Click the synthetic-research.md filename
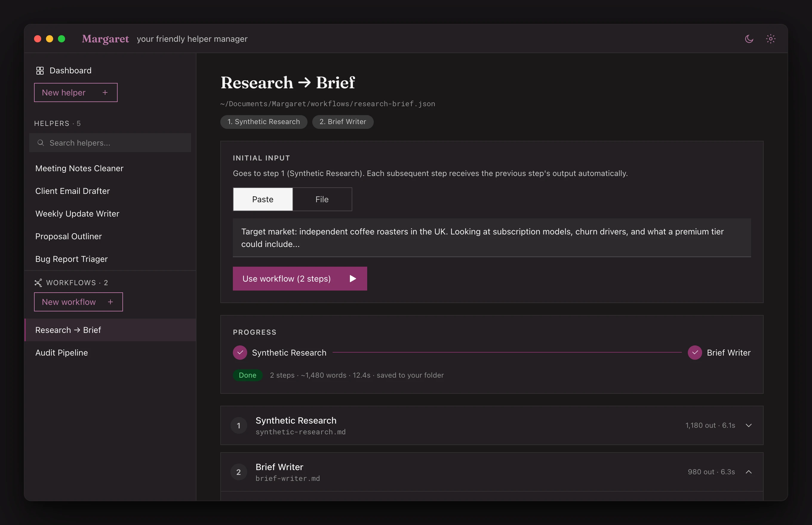The image size is (812, 525). tap(301, 432)
